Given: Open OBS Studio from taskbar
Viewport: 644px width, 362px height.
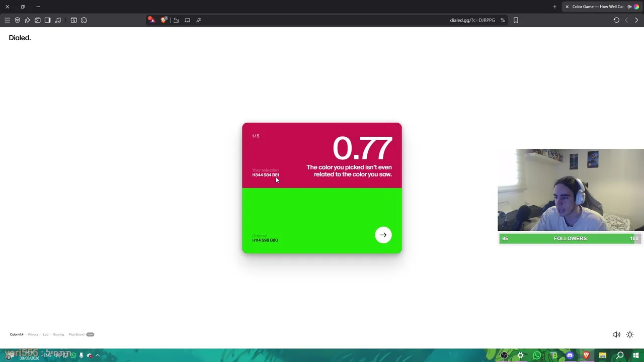Looking at the screenshot, I should click(504, 355).
